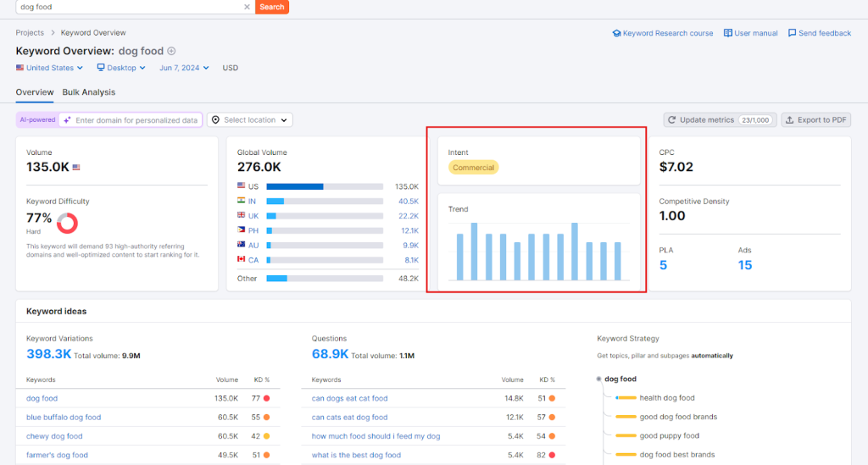Screen dimensions: 868x465
Task: Select the Overview tab
Action: (35, 92)
